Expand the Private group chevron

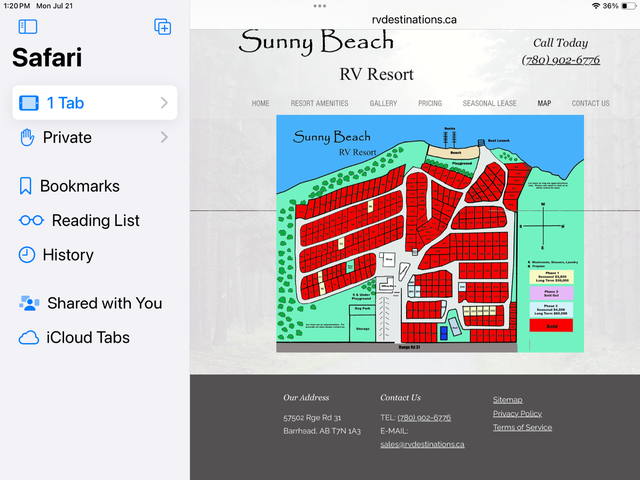tap(164, 137)
